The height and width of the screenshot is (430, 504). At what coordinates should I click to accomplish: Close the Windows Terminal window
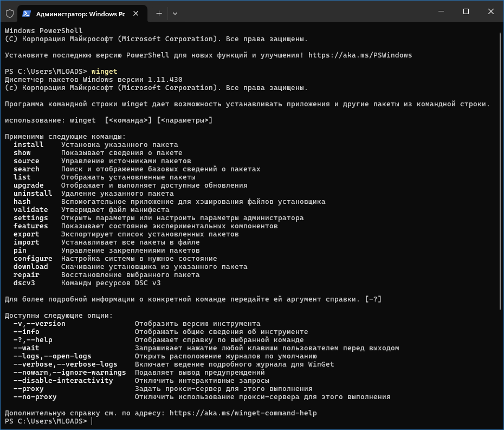(x=490, y=12)
